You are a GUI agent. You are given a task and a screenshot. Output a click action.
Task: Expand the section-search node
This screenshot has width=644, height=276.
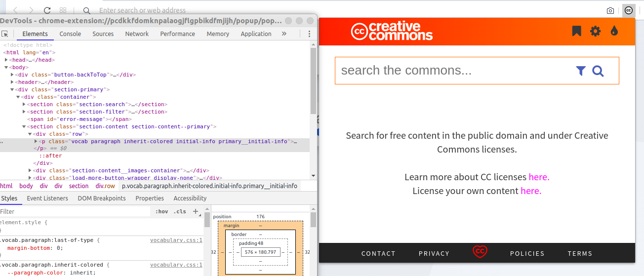(24, 104)
